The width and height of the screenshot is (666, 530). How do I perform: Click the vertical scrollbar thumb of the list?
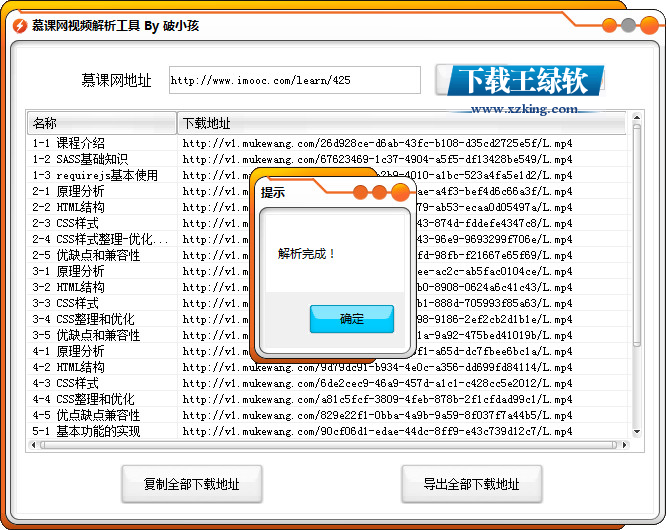tap(636, 235)
